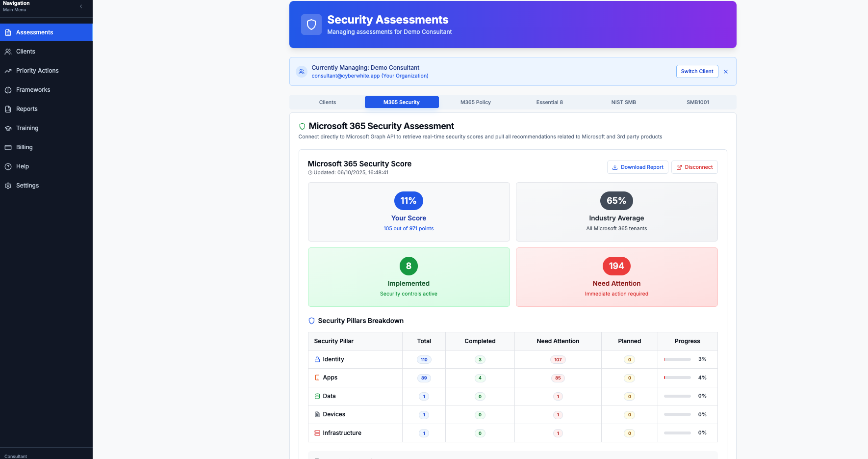Select the Training icon in the sidebar
The image size is (868, 459).
click(8, 128)
